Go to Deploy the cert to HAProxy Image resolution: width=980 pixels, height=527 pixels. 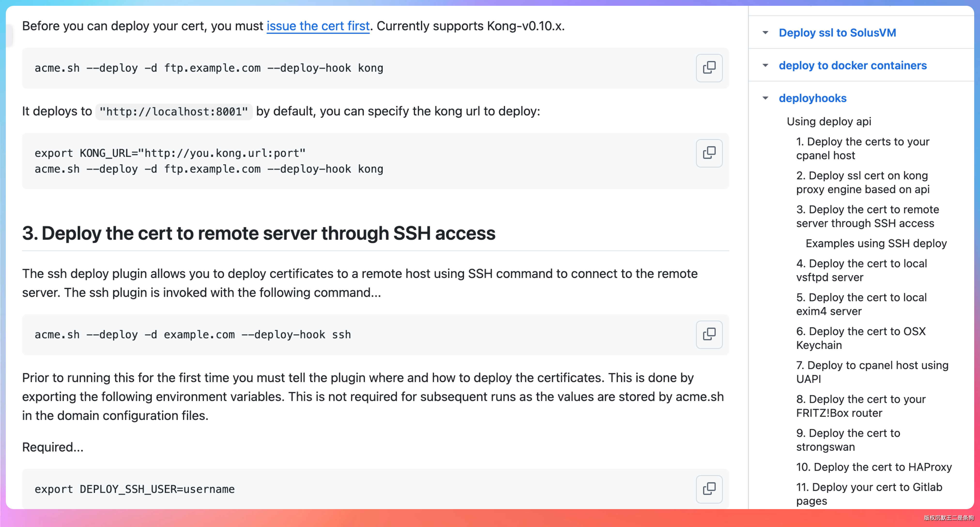tap(873, 467)
